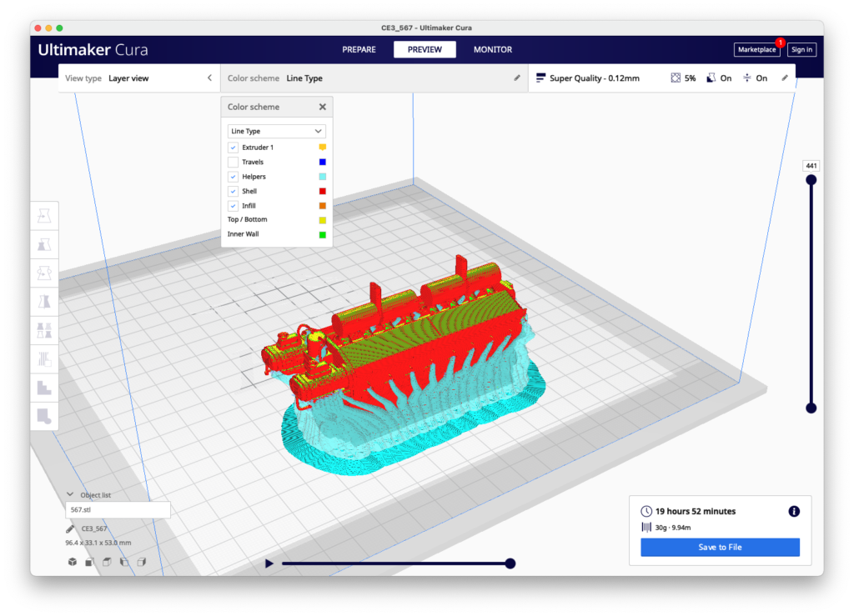The width and height of the screenshot is (854, 616).
Task: Click the Shell red color swatch
Action: click(x=323, y=191)
